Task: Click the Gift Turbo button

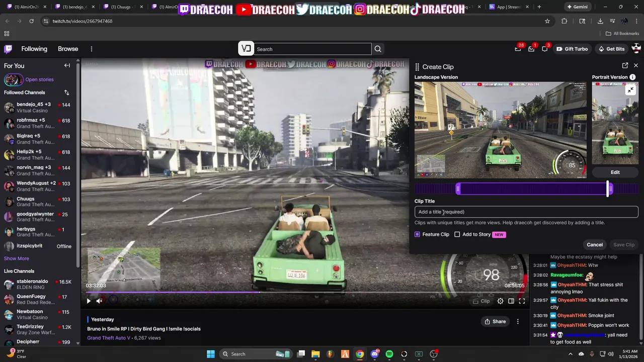Action: 572,49
